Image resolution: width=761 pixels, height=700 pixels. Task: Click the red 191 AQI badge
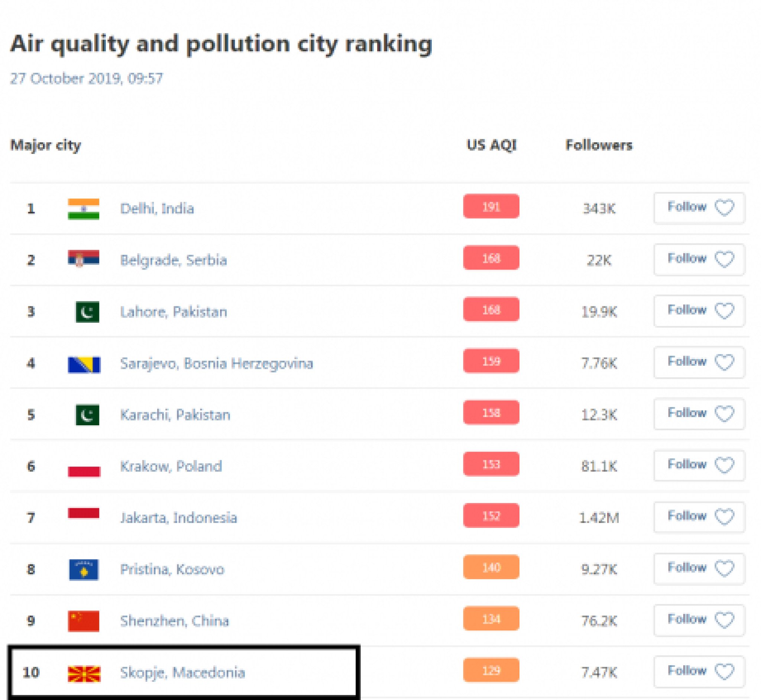coord(491,206)
